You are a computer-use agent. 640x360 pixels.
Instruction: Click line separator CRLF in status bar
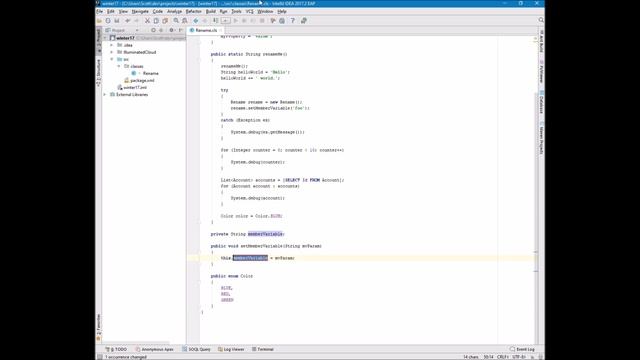[503, 357]
